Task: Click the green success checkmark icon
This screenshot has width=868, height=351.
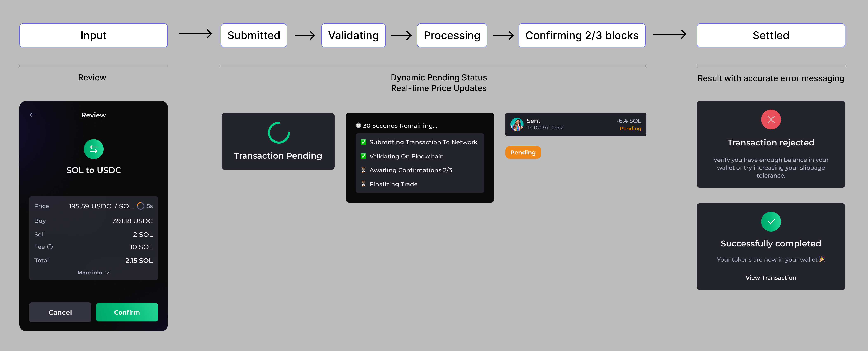Action: point(770,222)
